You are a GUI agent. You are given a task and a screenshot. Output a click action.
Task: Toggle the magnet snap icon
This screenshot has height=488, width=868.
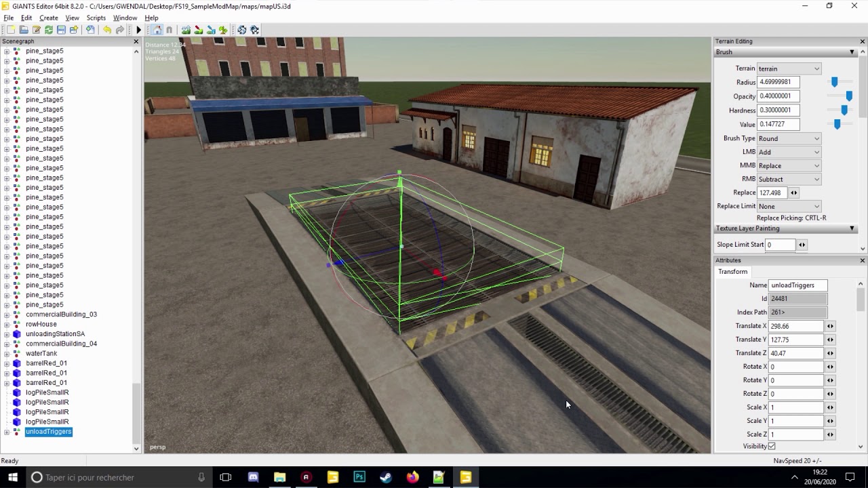click(170, 30)
